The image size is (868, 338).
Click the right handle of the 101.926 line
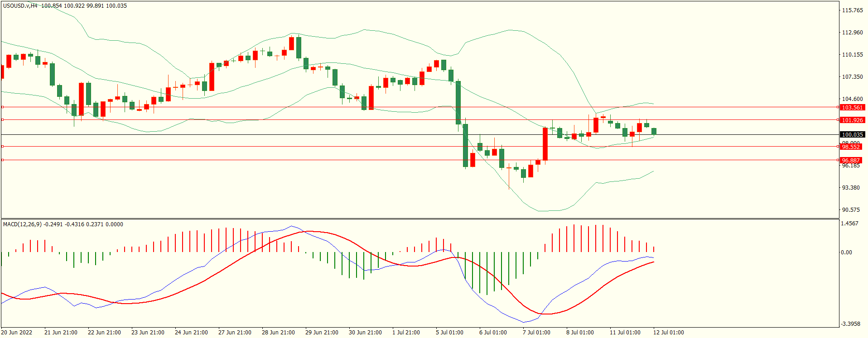pyautogui.click(x=838, y=120)
